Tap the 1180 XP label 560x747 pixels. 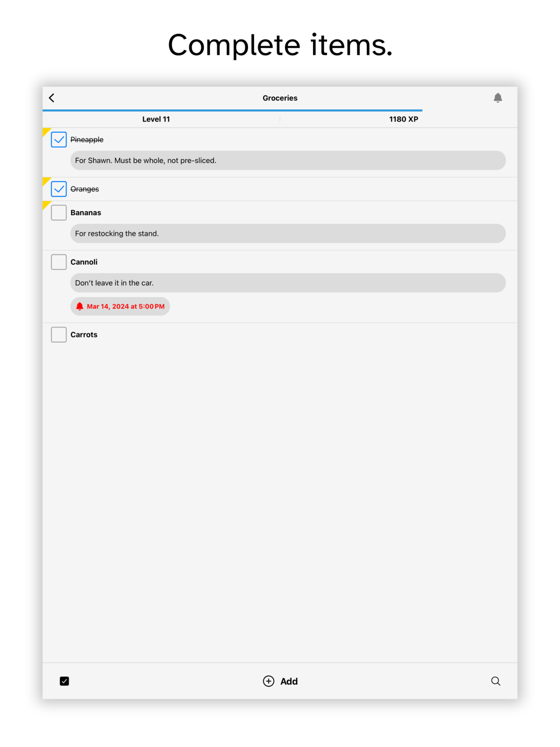tap(404, 119)
